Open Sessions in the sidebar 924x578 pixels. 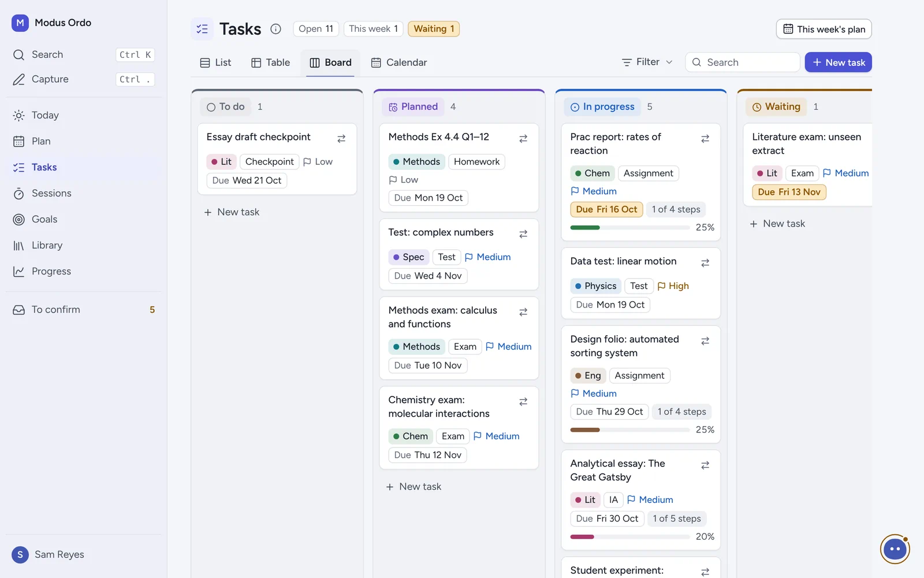(84, 193)
